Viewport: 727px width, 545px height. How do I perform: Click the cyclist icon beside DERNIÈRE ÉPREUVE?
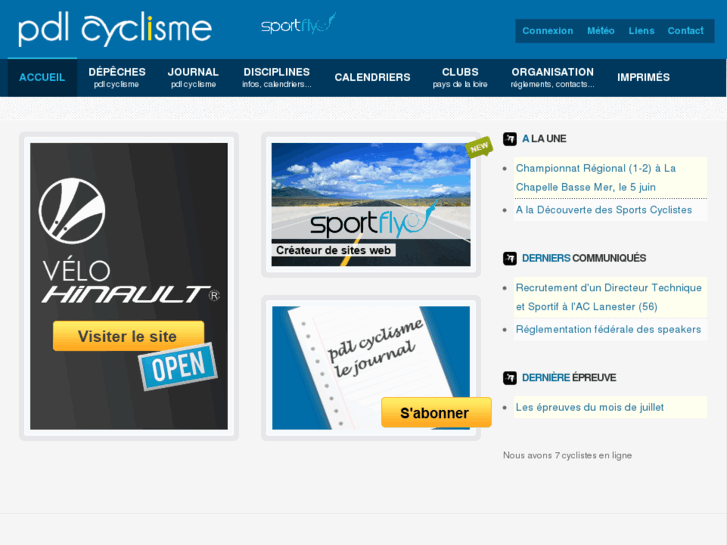pos(510,378)
